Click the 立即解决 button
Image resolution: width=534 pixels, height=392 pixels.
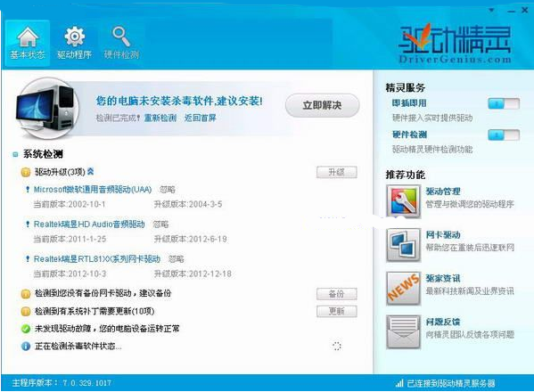pos(322,105)
